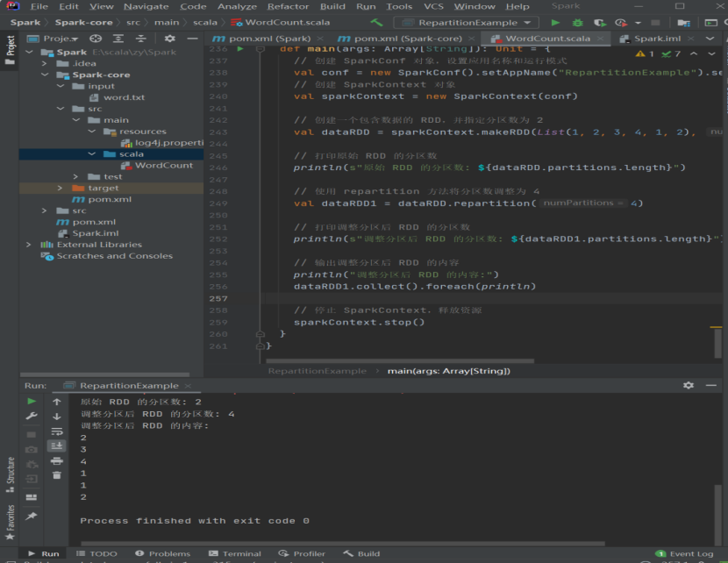Collapse all nodes in Project panel

tap(140, 39)
